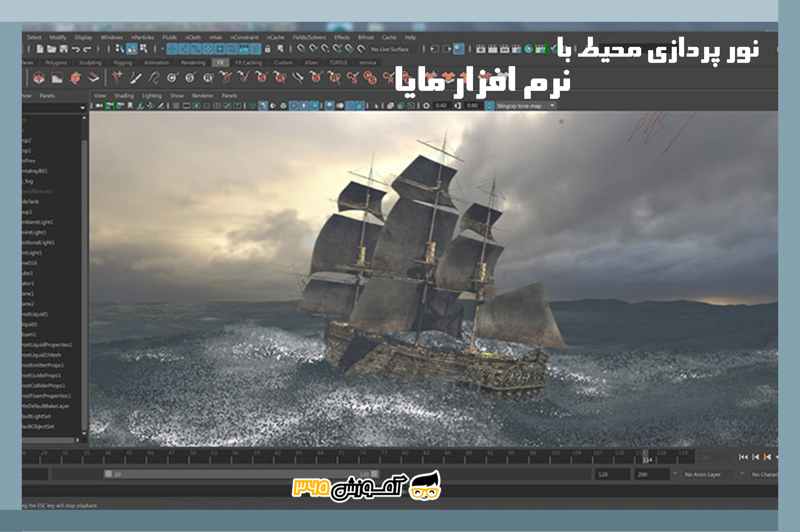Click the 2D container icon on FX shelf
This screenshot has height=532, width=800.
(x=57, y=78)
